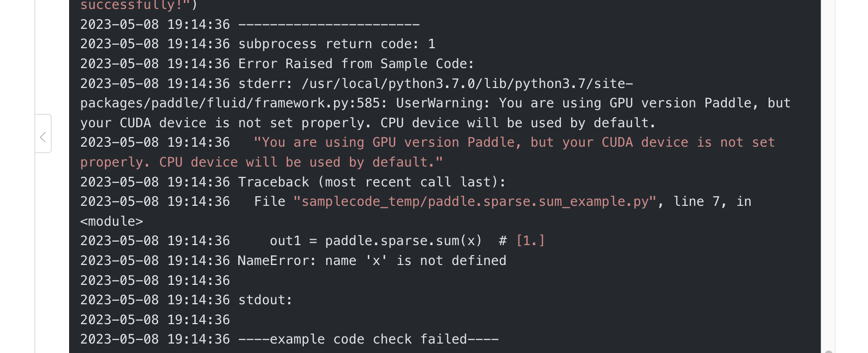
Task: Click the "subprocess return code: 1" log line
Action: click(x=337, y=44)
